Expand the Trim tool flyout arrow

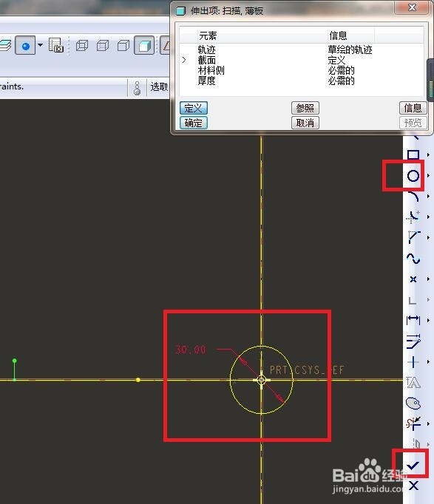click(429, 423)
